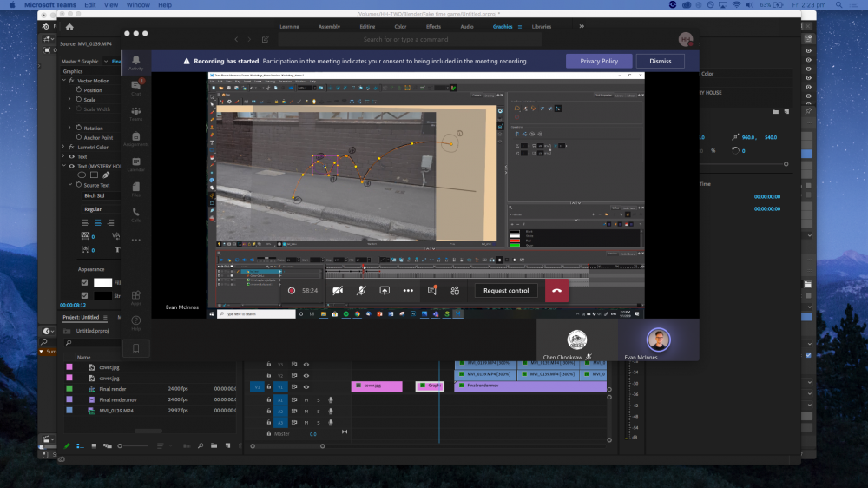
Task: Go back in Teams navigation
Action: coord(236,39)
